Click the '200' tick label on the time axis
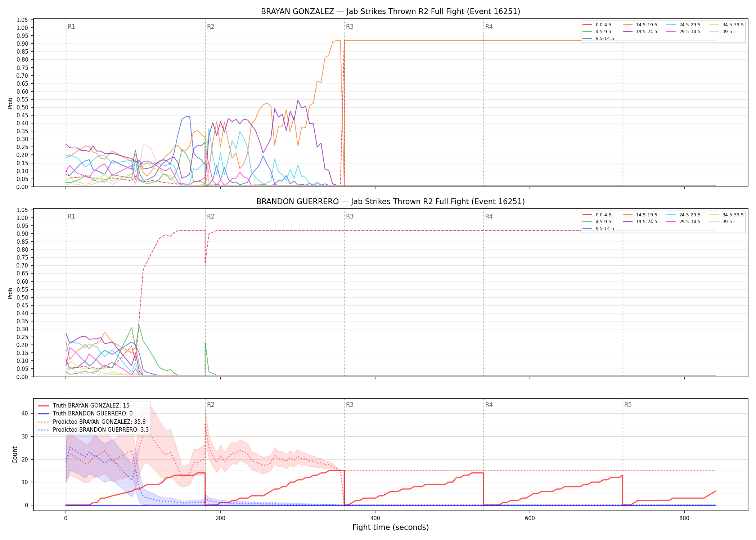This screenshot has width=756, height=540. [x=220, y=518]
